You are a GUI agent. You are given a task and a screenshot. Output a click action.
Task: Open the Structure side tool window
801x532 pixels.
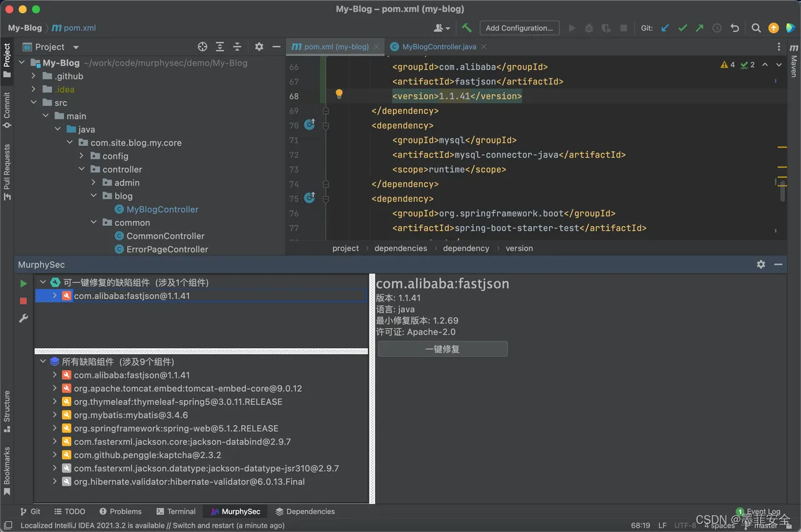point(7,411)
